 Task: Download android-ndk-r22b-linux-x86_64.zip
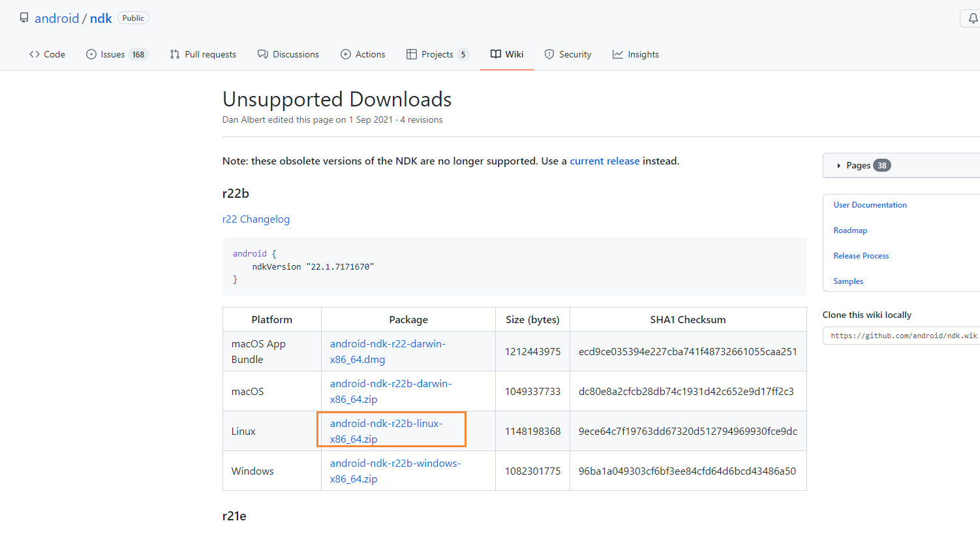click(386, 431)
